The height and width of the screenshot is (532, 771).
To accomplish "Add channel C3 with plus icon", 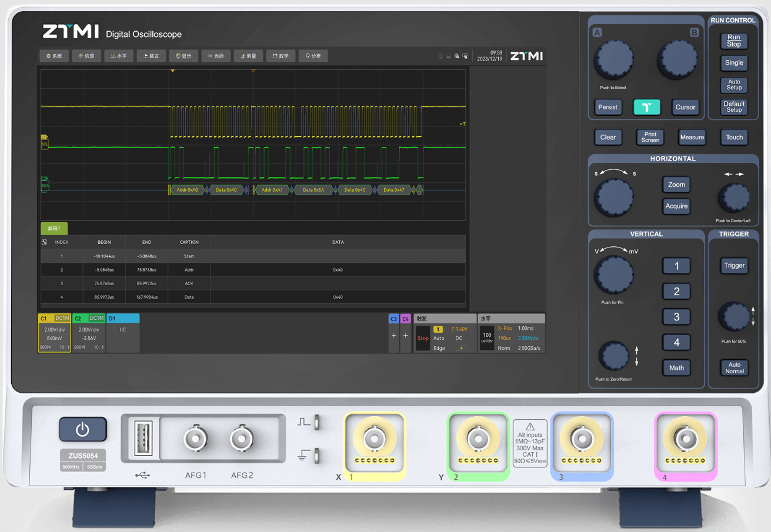I will click(x=393, y=336).
